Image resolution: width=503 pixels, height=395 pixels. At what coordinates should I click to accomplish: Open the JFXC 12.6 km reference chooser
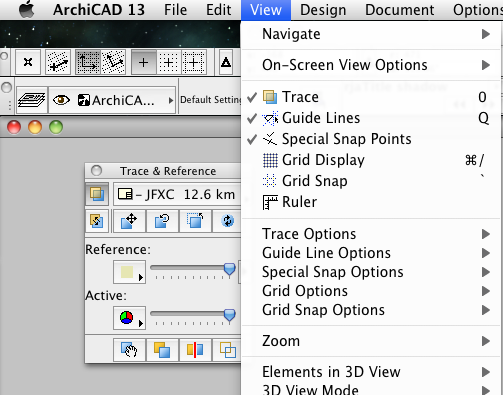tap(177, 194)
